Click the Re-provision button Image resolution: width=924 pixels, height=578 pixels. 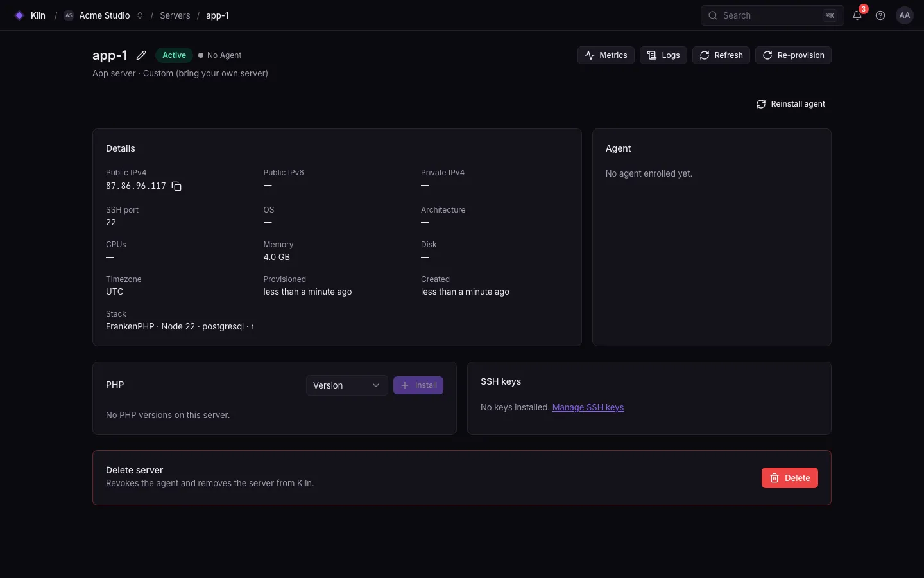793,55
